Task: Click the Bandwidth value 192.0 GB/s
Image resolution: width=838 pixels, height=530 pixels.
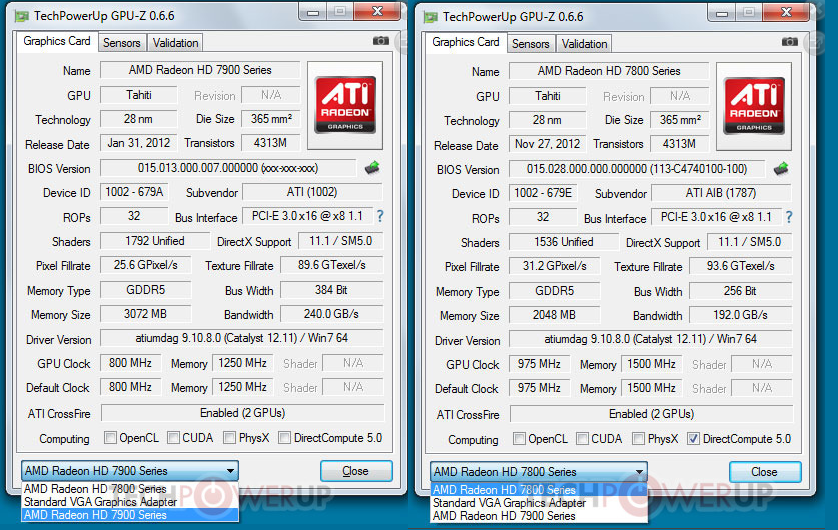Action: (740, 315)
